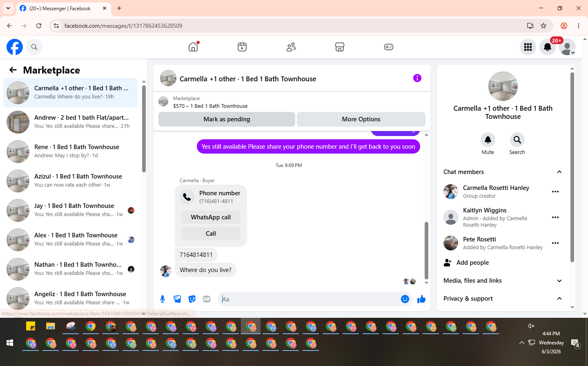
Task: Open the Rene 1 Bed 1 Bath conversation
Action: click(70, 152)
